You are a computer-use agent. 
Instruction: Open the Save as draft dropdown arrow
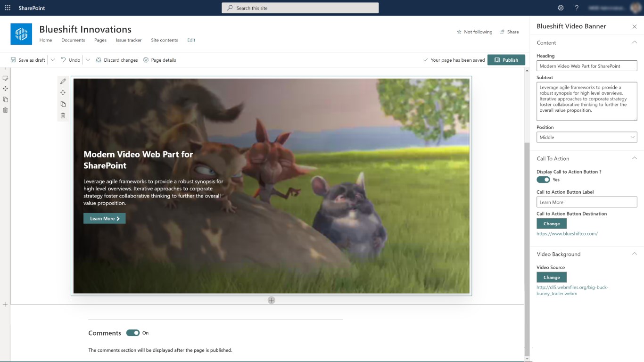52,60
